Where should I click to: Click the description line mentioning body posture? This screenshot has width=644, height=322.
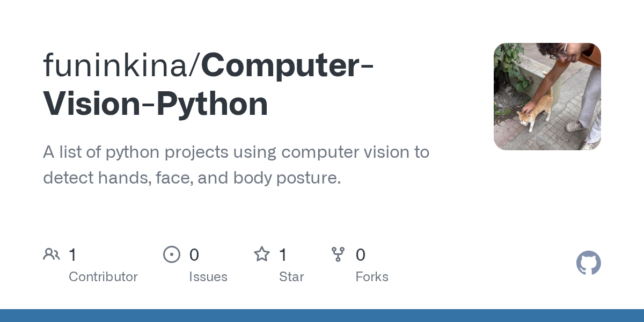[x=192, y=178]
